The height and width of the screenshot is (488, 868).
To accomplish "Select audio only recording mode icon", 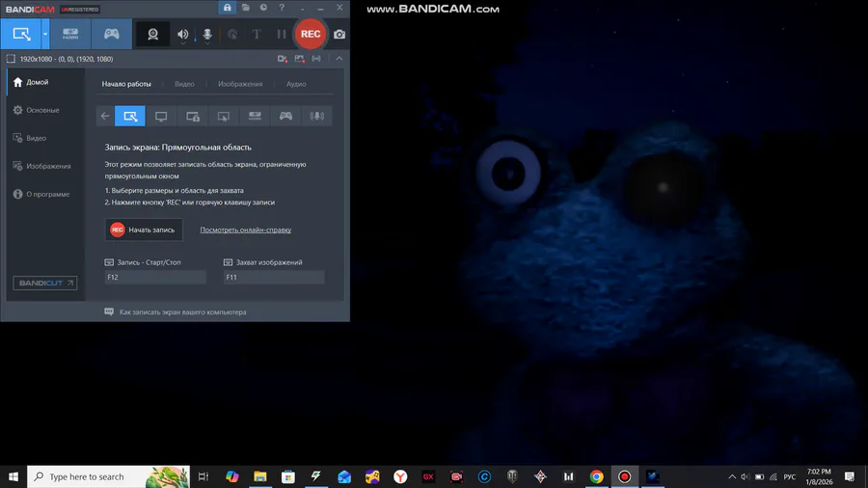I will point(316,116).
